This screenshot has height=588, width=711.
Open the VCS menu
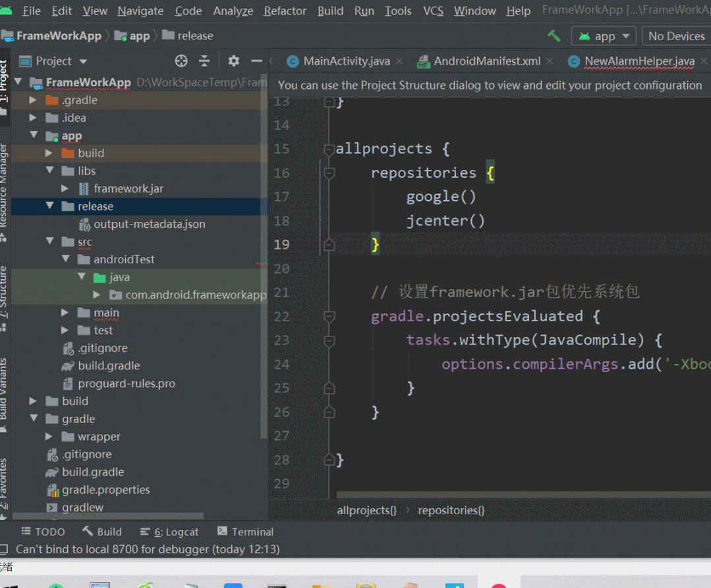point(433,11)
